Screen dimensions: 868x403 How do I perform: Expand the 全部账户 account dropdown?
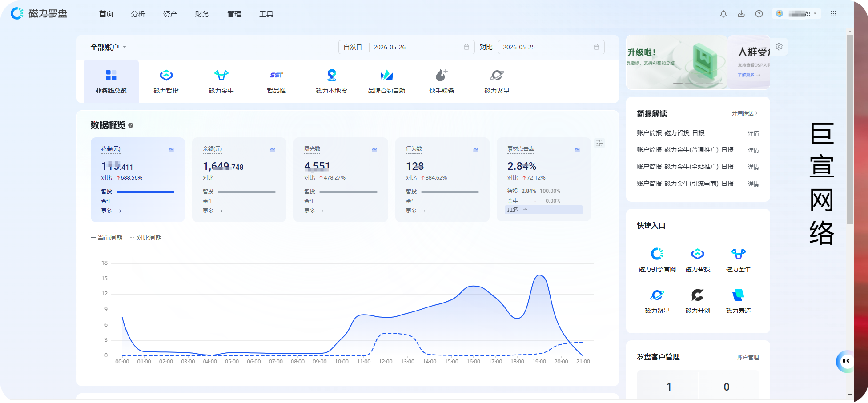[108, 47]
